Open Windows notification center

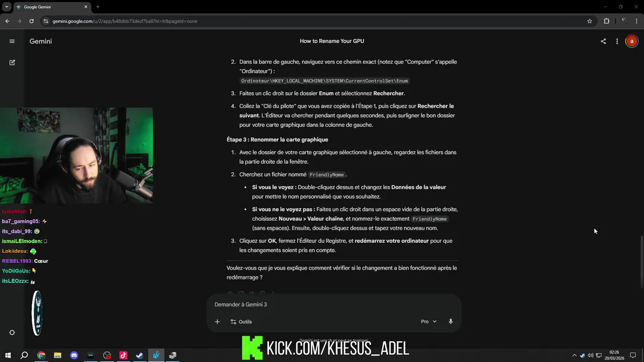(633, 355)
